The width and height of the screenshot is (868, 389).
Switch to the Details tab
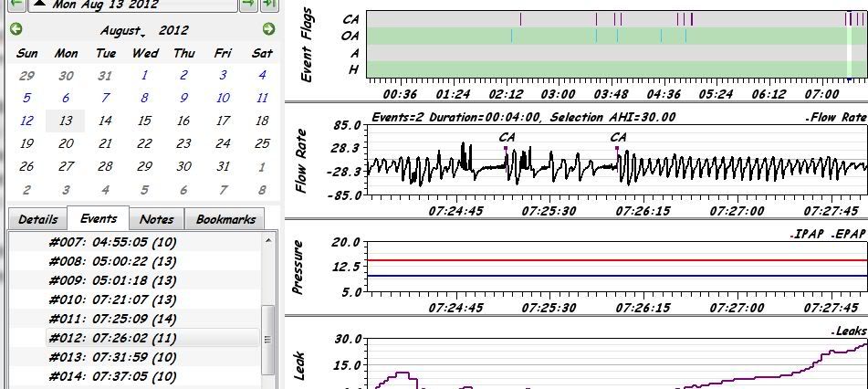(x=37, y=219)
